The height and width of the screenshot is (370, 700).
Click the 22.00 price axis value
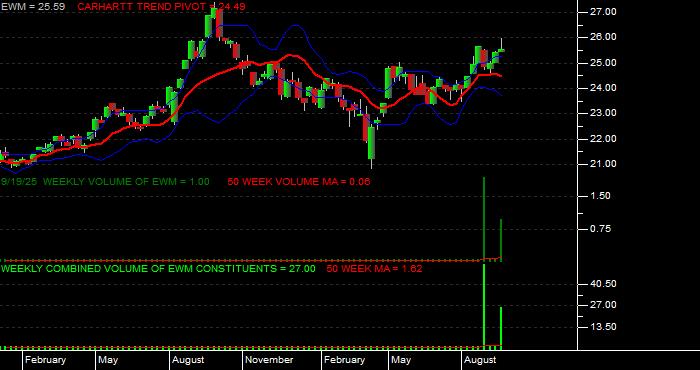coord(604,139)
